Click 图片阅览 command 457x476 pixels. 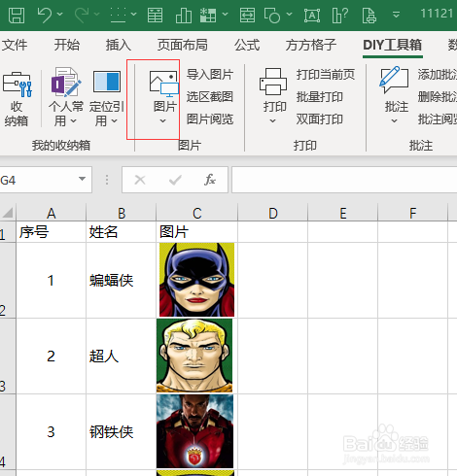pyautogui.click(x=210, y=119)
